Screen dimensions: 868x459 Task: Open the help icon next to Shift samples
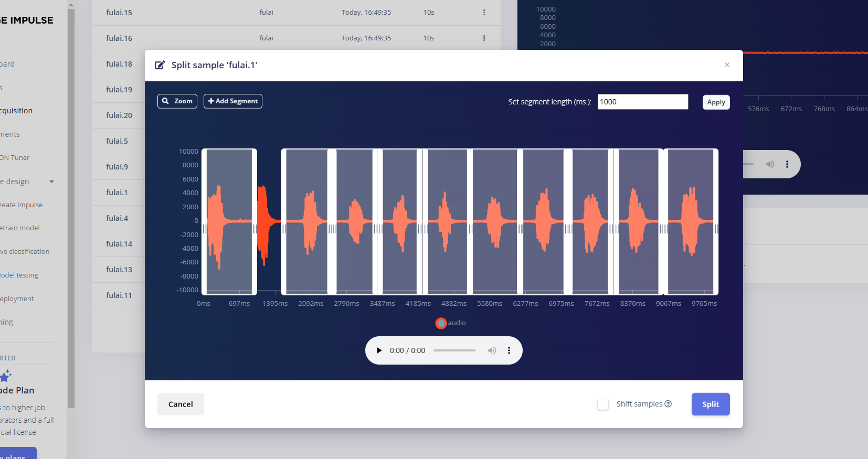point(668,404)
